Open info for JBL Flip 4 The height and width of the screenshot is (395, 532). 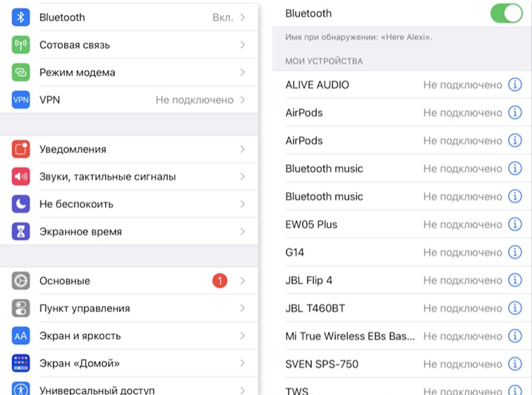tap(515, 280)
